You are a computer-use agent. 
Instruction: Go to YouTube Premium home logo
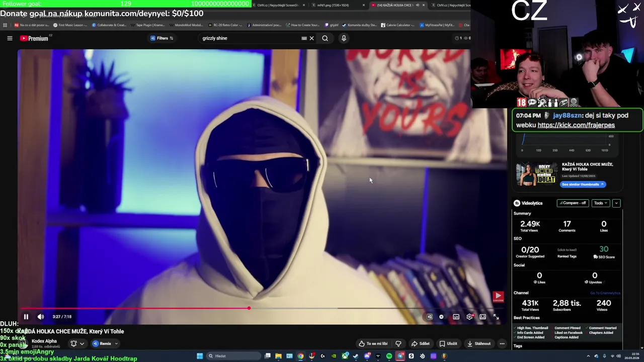(x=34, y=38)
